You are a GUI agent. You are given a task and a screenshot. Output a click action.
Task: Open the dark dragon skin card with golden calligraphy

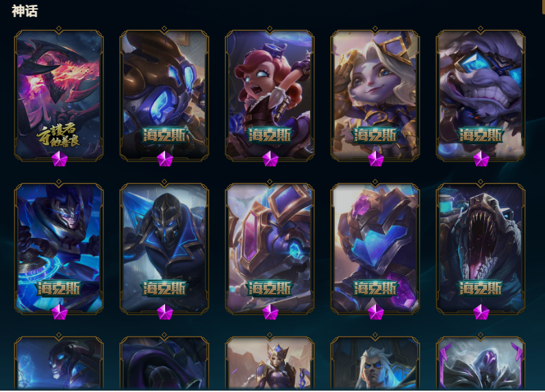(59, 94)
